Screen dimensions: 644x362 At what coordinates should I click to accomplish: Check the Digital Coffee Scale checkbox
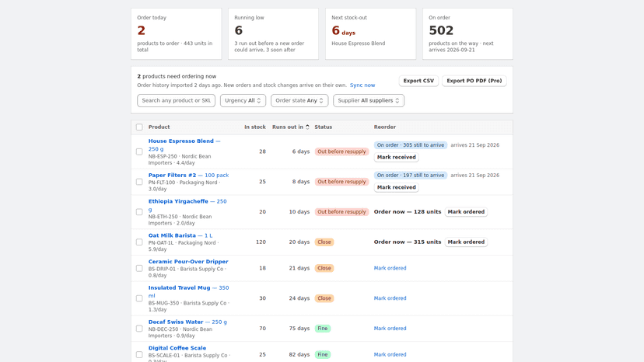pos(139,354)
